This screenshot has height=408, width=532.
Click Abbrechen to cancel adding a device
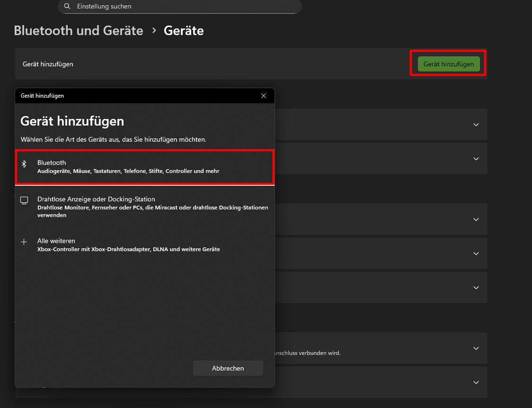[228, 368]
